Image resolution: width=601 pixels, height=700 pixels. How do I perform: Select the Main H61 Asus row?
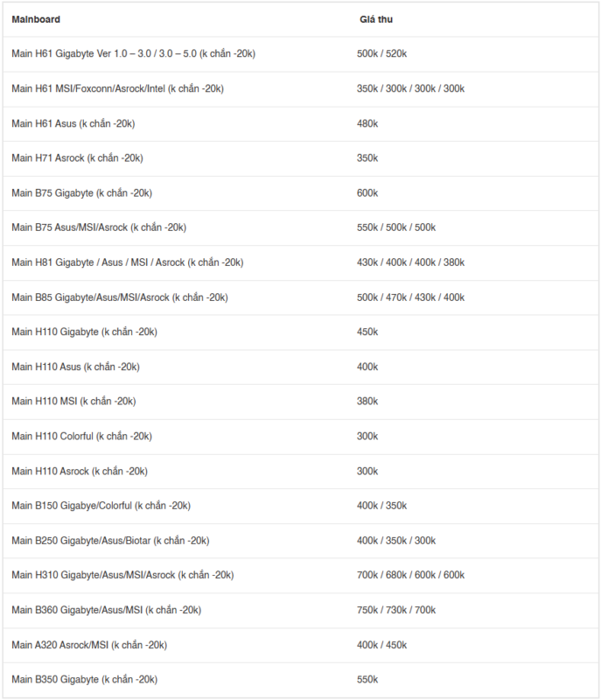(301, 123)
